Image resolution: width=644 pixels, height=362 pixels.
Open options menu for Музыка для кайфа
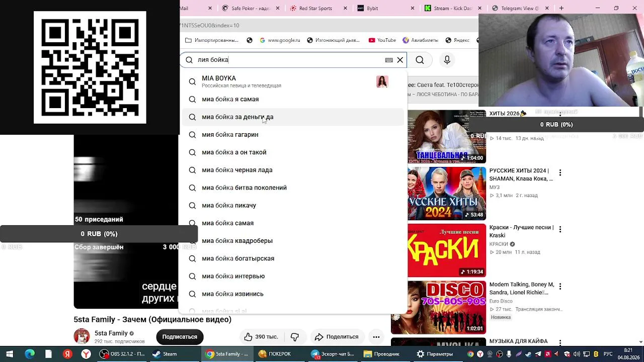pyautogui.click(x=560, y=343)
